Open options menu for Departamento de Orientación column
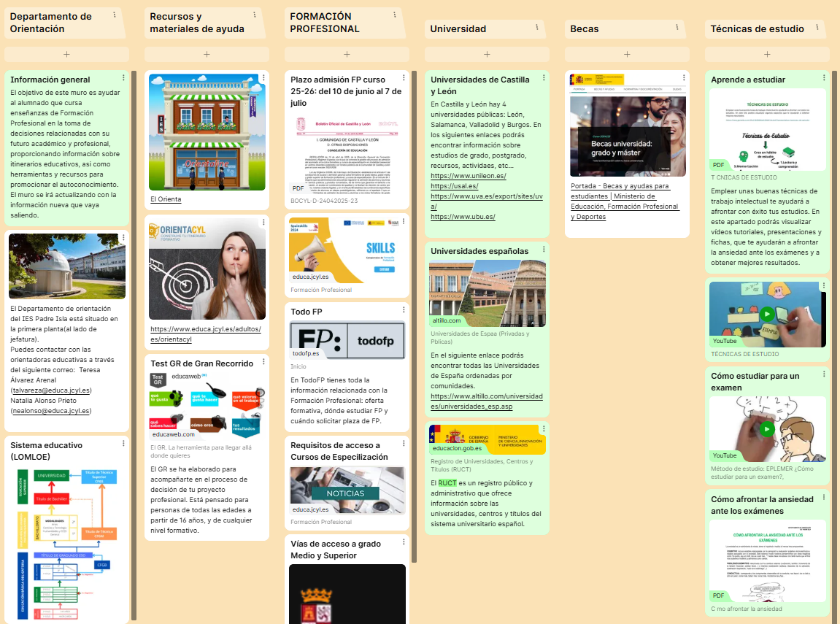The width and height of the screenshot is (840, 624). coord(114,15)
